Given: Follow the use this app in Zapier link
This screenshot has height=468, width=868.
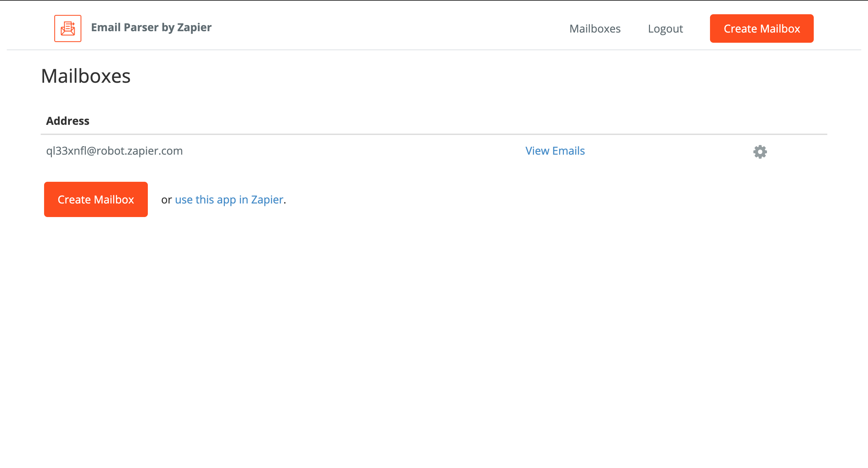Looking at the screenshot, I should [229, 200].
